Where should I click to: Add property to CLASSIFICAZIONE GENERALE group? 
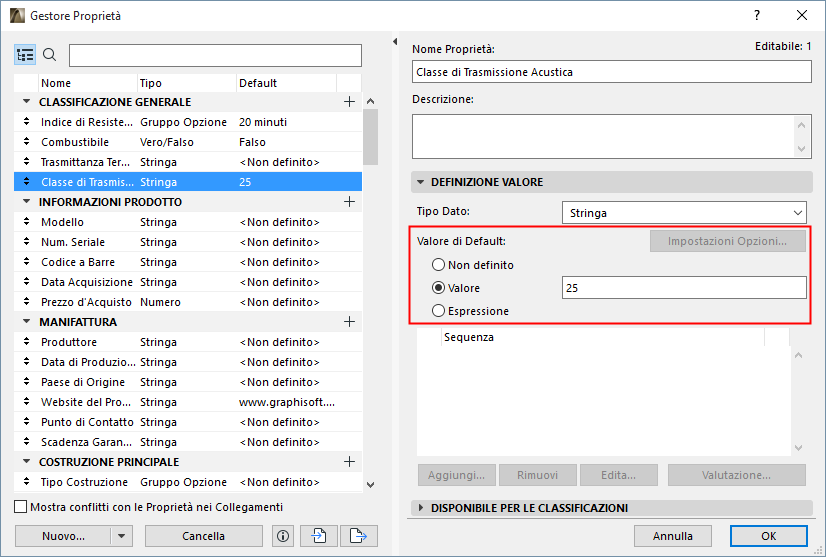coord(349,102)
